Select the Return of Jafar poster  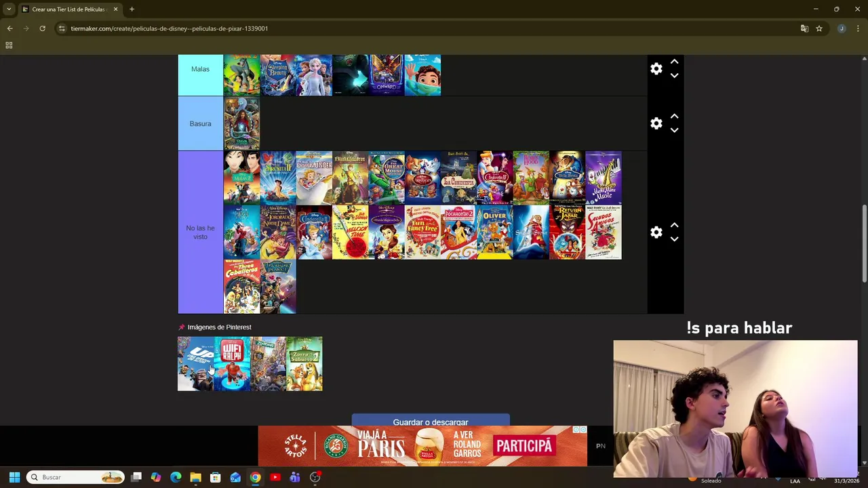pyautogui.click(x=567, y=232)
